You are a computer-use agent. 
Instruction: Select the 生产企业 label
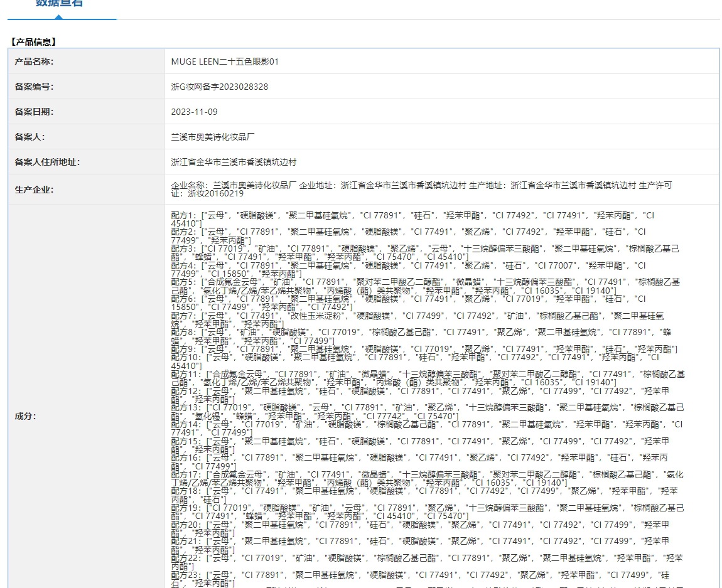pyautogui.click(x=34, y=190)
